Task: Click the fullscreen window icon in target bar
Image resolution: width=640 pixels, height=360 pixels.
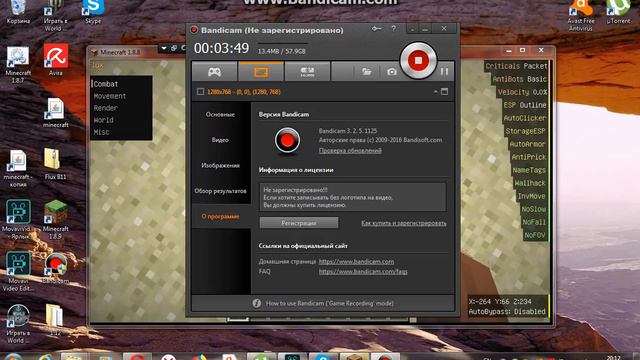Action: pos(444,92)
